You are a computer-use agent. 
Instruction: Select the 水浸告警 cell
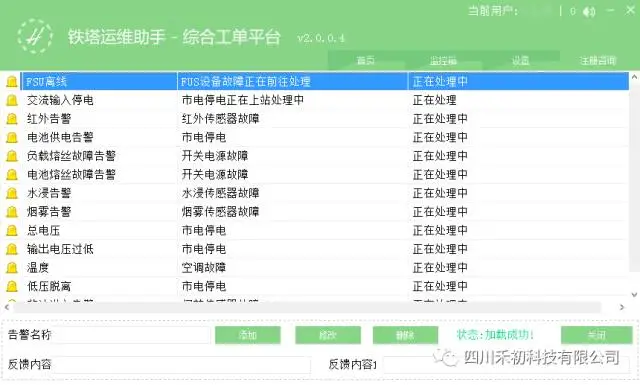(x=49, y=193)
